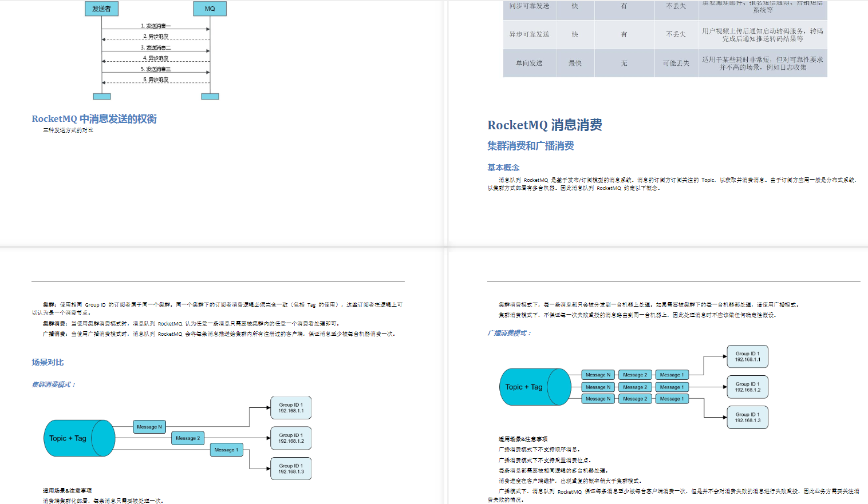
Task: Click the line '每条消息都需要被相同逻辑的多台机器处理。'
Action: pos(553,470)
